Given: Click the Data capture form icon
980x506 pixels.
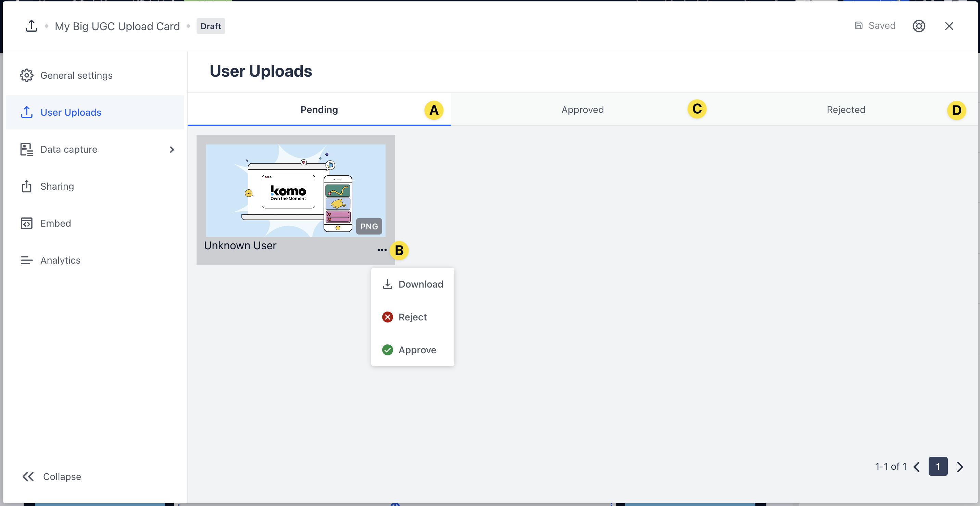Looking at the screenshot, I should point(26,150).
